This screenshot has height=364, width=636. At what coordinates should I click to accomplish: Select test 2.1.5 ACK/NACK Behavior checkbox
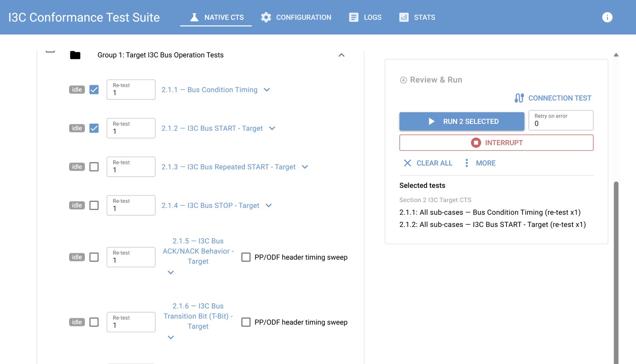pos(94,257)
